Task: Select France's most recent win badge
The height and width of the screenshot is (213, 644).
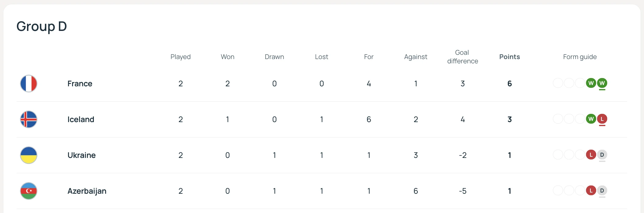Action: click(602, 83)
